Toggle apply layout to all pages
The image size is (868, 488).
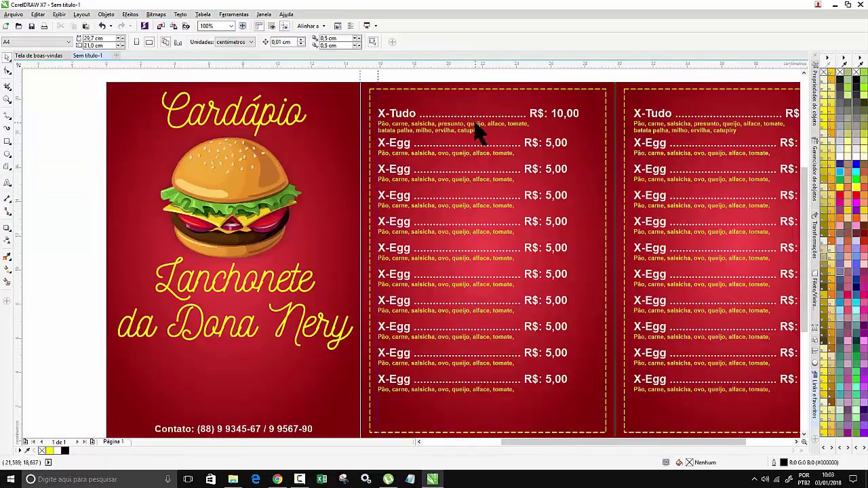pos(165,42)
